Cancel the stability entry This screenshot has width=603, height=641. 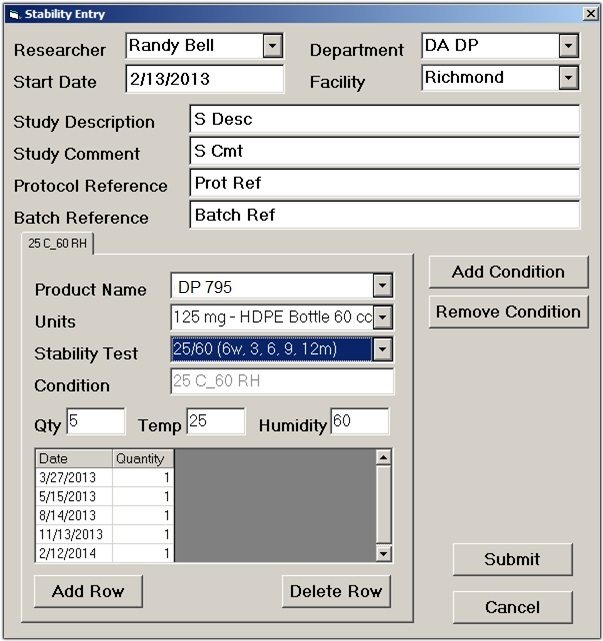pyautogui.click(x=512, y=607)
